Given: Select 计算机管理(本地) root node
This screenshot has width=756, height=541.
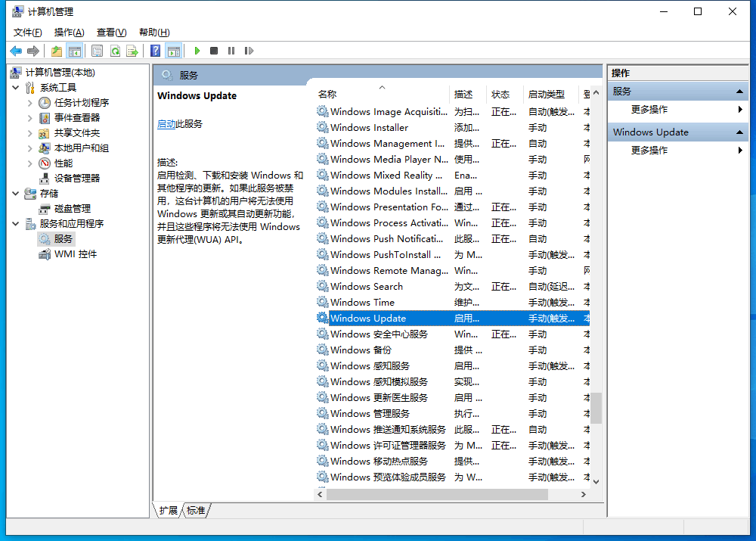Looking at the screenshot, I should [60, 73].
